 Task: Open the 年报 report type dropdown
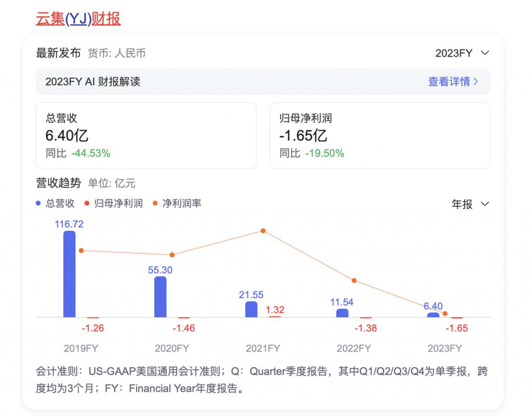pos(470,204)
